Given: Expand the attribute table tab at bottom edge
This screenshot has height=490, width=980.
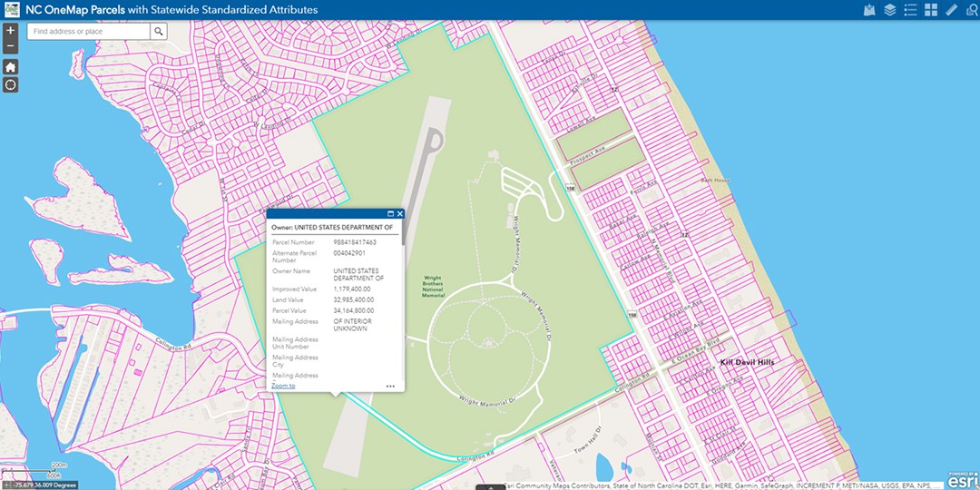Looking at the screenshot, I should pyautogui.click(x=490, y=487).
